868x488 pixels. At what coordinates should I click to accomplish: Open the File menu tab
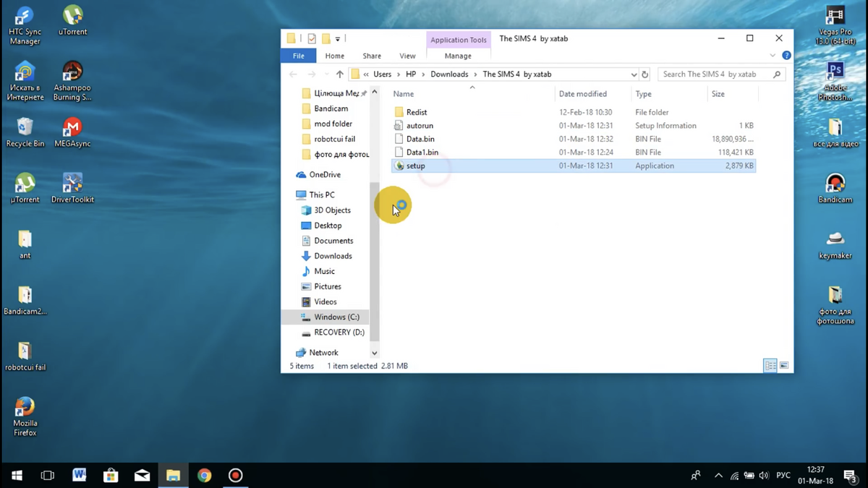(x=298, y=56)
